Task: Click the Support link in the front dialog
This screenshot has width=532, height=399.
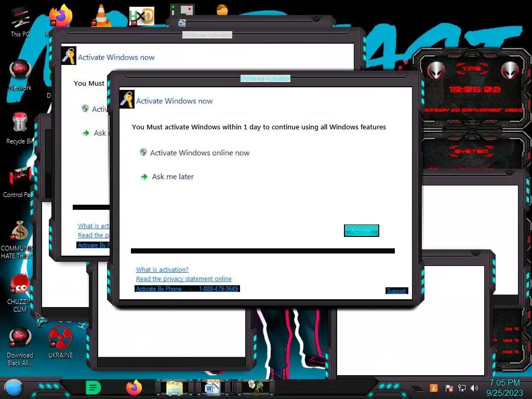Action: 396,291
